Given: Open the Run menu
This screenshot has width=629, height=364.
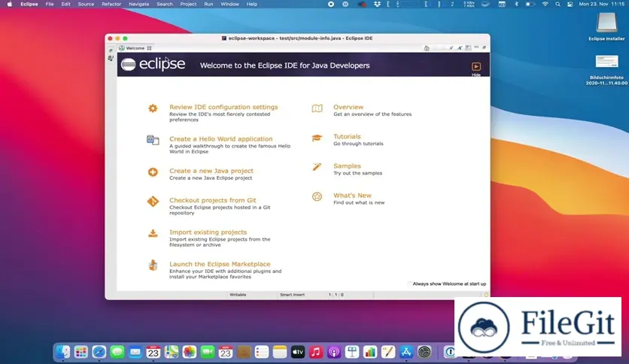Looking at the screenshot, I should coord(208,4).
